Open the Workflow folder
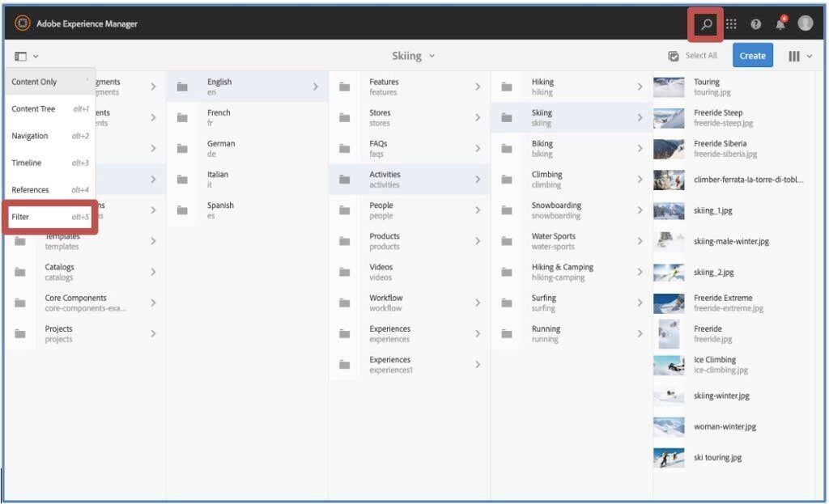 (x=409, y=303)
